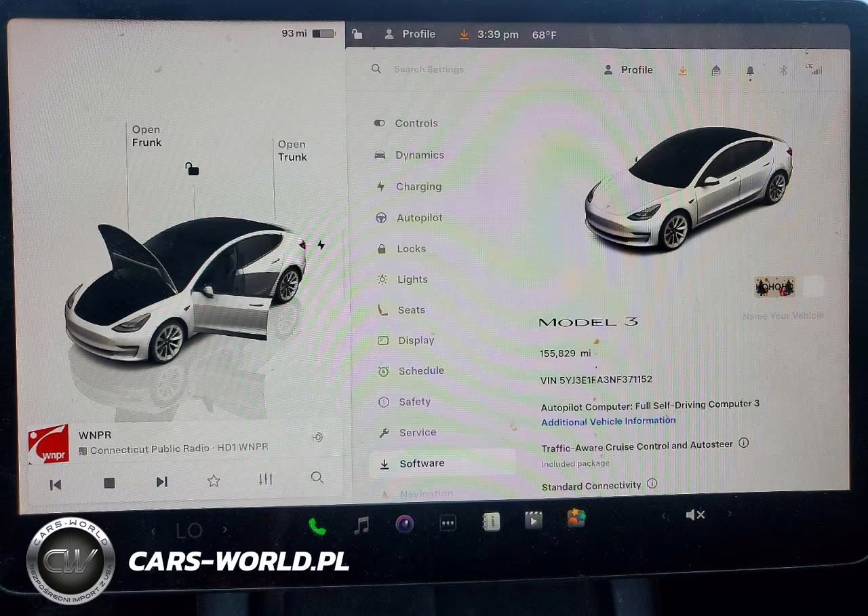Tap the previous track button

pos(56,484)
